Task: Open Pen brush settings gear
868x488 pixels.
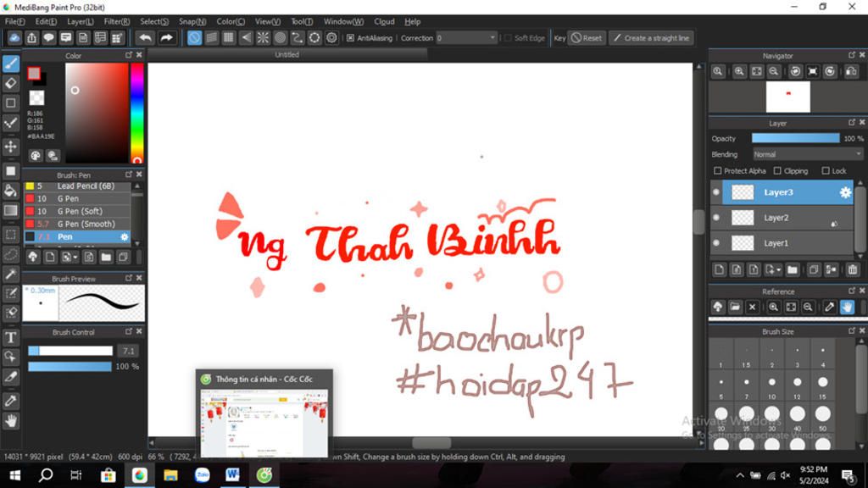Action: click(125, 237)
